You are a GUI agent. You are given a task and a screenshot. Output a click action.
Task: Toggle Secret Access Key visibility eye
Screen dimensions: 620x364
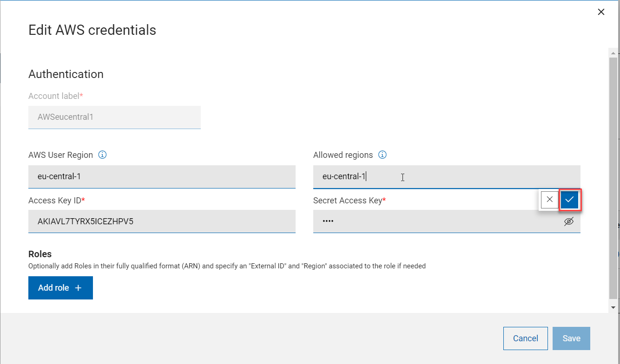tap(568, 221)
